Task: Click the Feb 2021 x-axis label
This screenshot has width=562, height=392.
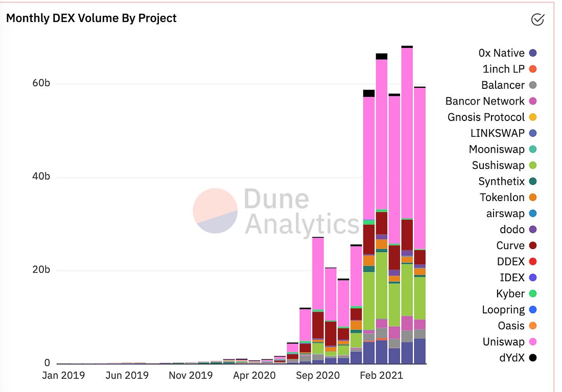Action: click(x=381, y=376)
